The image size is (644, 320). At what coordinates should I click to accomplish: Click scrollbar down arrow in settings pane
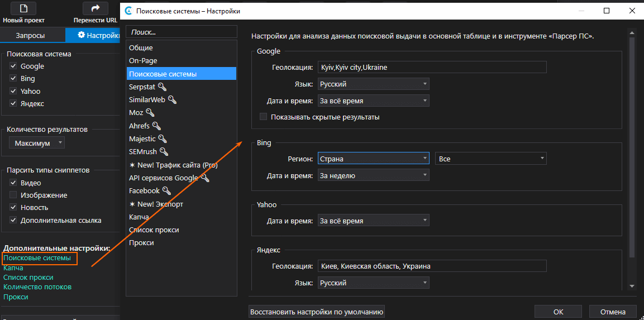coord(632,286)
